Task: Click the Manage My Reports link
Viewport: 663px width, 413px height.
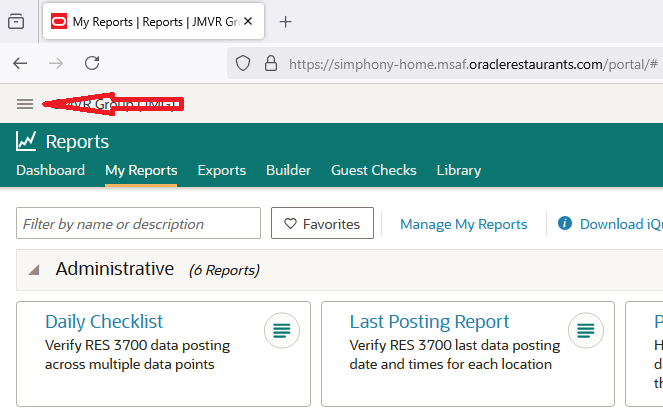Action: click(x=463, y=224)
